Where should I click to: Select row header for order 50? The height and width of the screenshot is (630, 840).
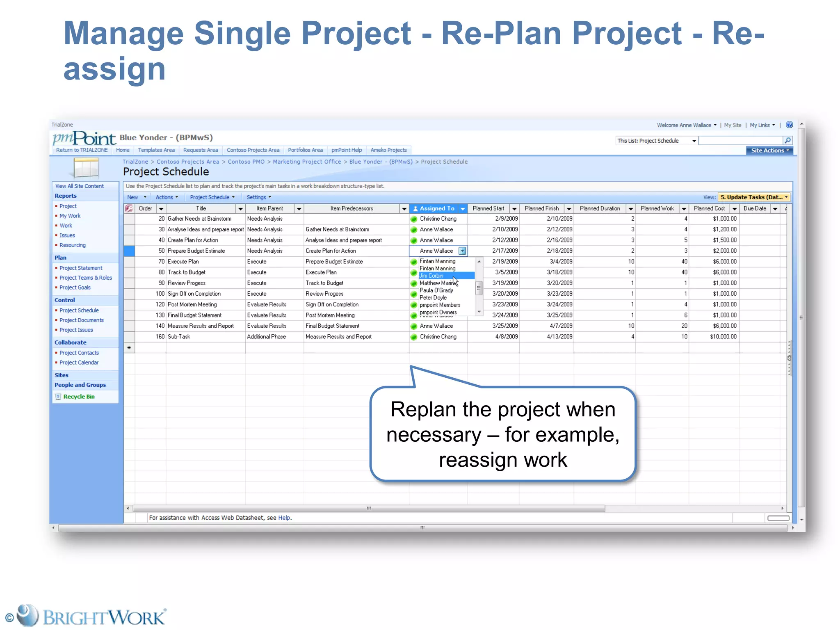coord(129,251)
